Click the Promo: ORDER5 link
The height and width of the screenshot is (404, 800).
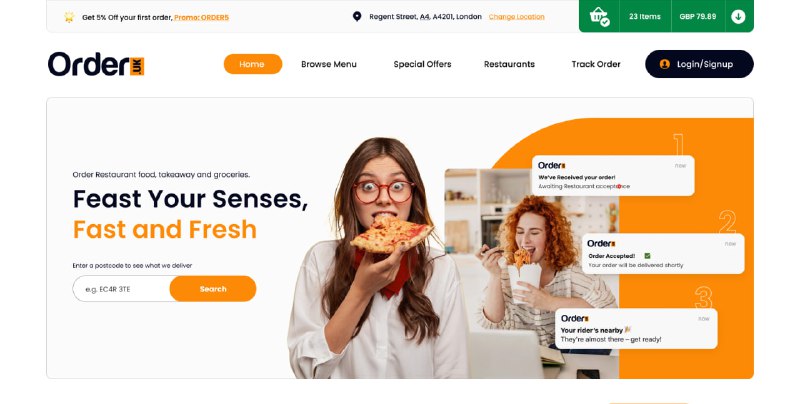[x=202, y=17]
